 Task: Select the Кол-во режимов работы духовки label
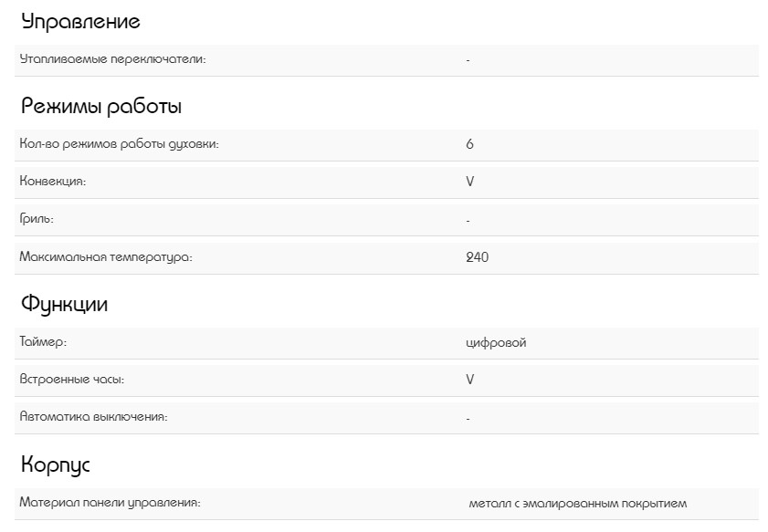tap(119, 144)
